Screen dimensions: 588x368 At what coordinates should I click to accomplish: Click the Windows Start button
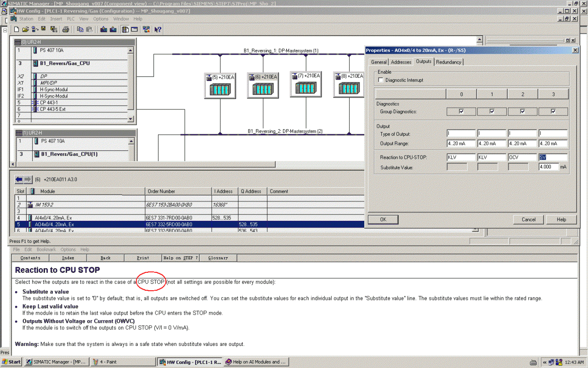(x=11, y=362)
